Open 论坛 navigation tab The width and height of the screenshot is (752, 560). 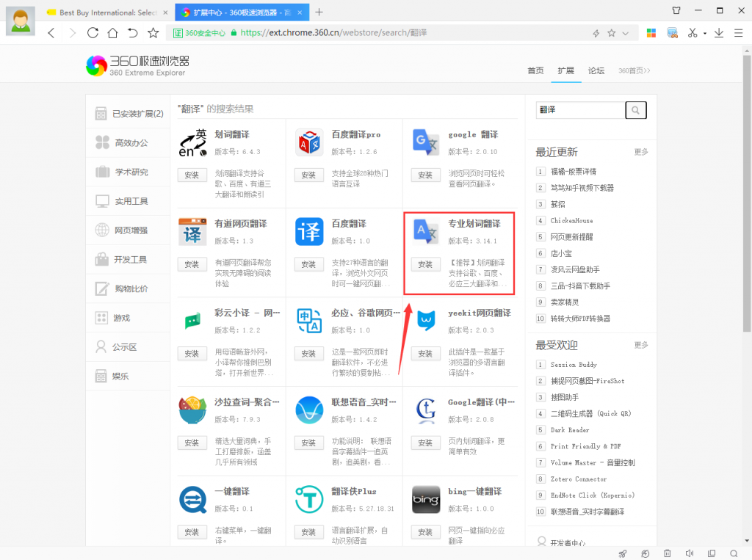(x=596, y=70)
